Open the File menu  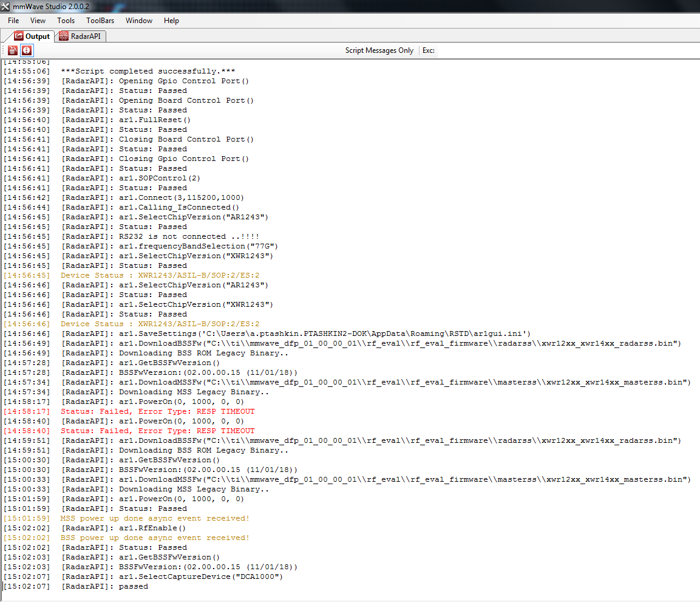[x=13, y=21]
